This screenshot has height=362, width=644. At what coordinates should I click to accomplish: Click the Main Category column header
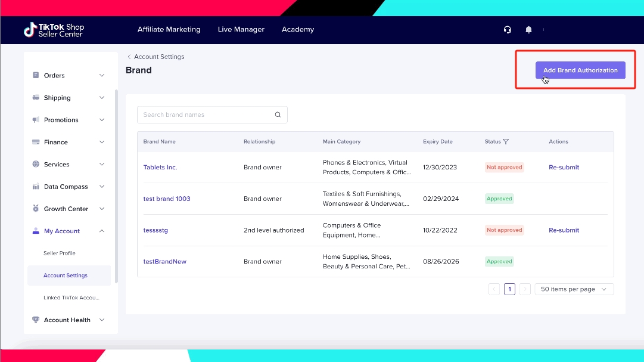342,141
